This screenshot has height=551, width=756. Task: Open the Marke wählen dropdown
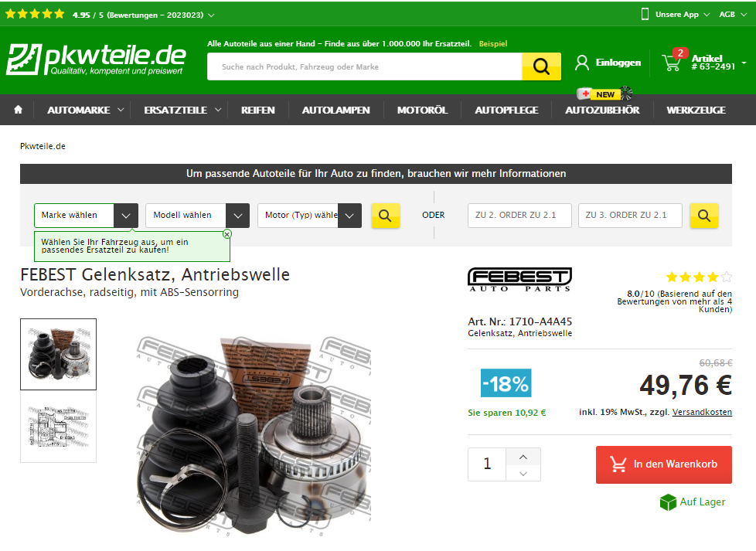87,216
